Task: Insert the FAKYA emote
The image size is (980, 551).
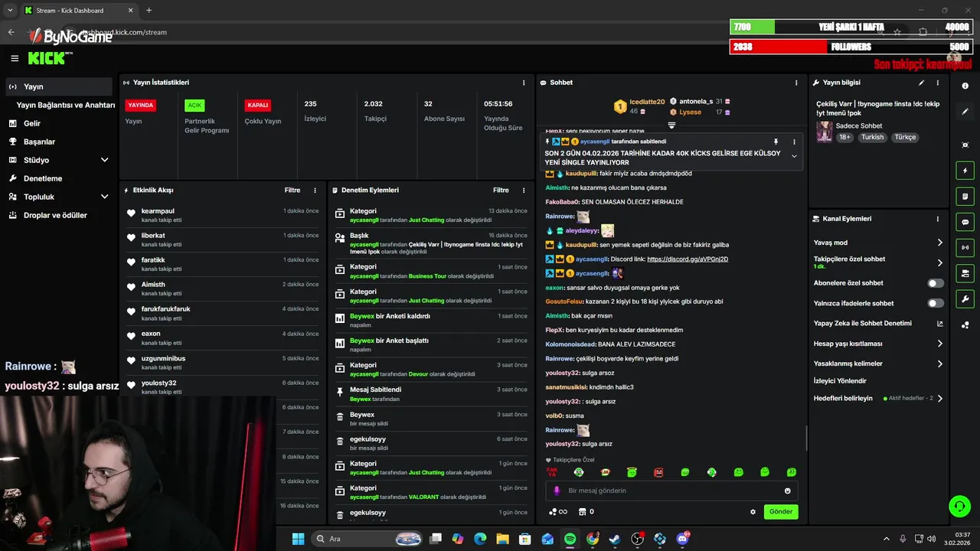Action: (x=551, y=472)
